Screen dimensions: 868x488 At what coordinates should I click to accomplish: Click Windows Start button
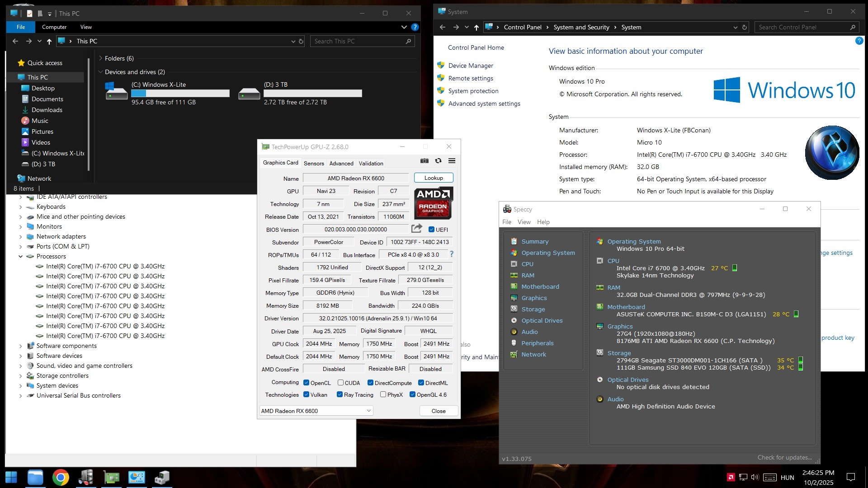click(x=11, y=477)
